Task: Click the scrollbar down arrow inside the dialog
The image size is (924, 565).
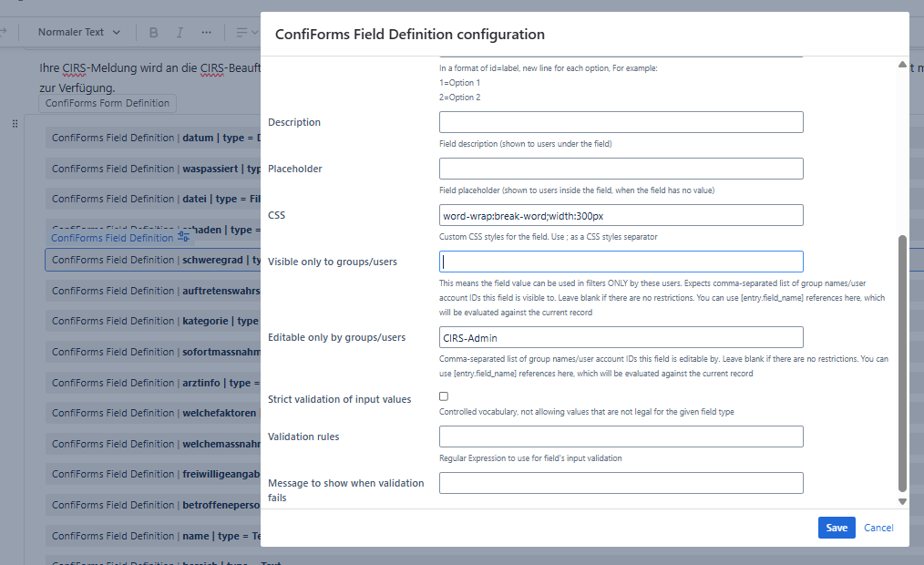Action: tap(902, 500)
